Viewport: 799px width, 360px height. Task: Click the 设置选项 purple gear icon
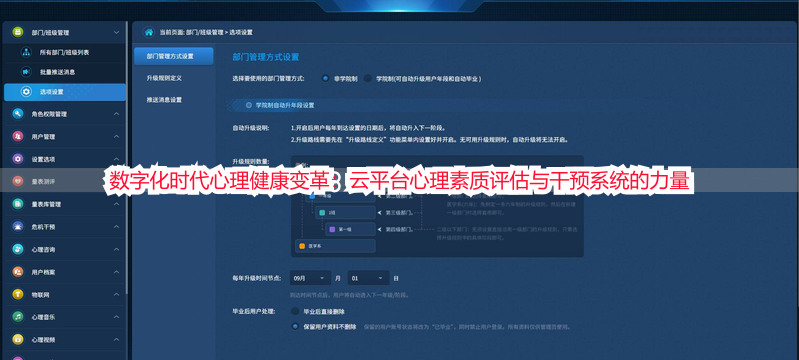(x=18, y=159)
